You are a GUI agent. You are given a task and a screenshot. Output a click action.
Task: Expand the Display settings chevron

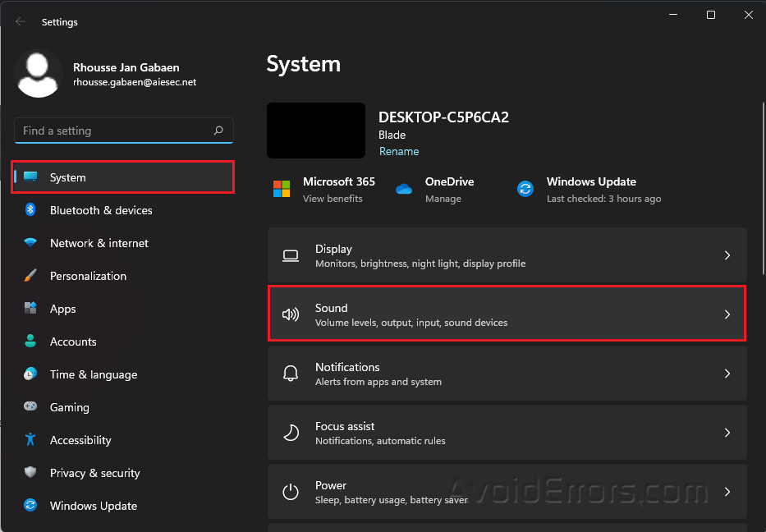(727, 255)
